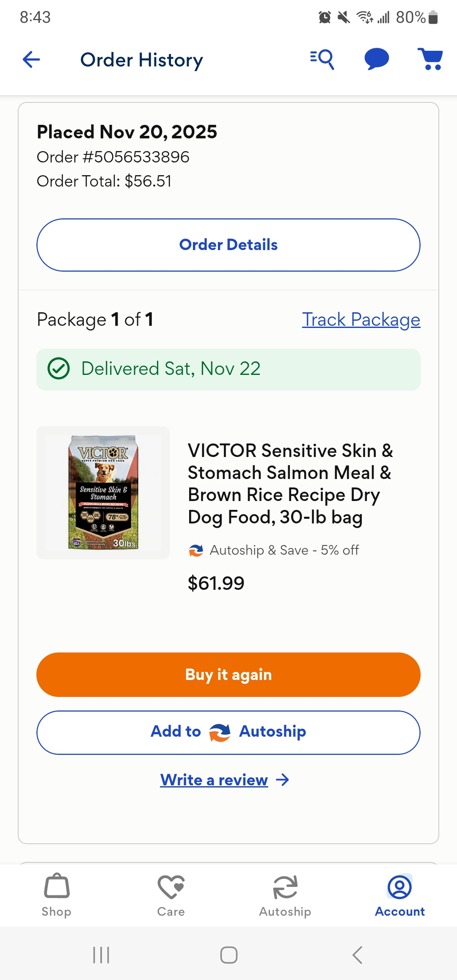Open Order Details for order #5056533896
This screenshot has height=980, width=457.
[x=228, y=245]
